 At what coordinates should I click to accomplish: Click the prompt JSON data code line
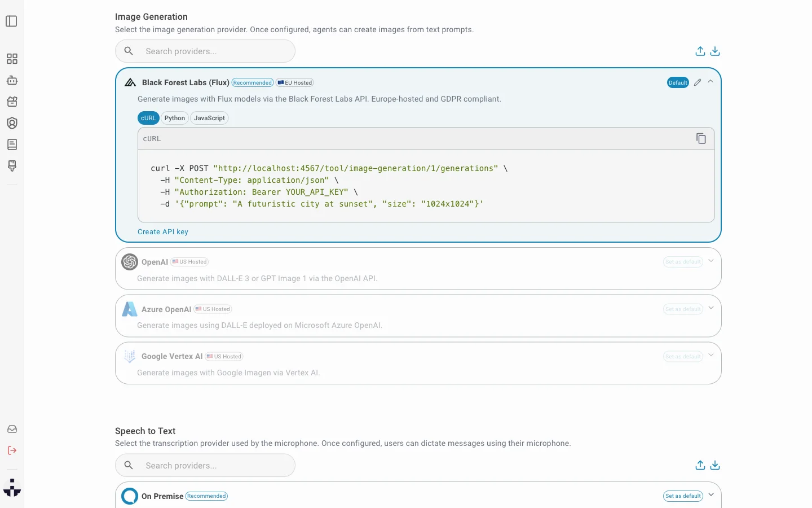[322, 204]
